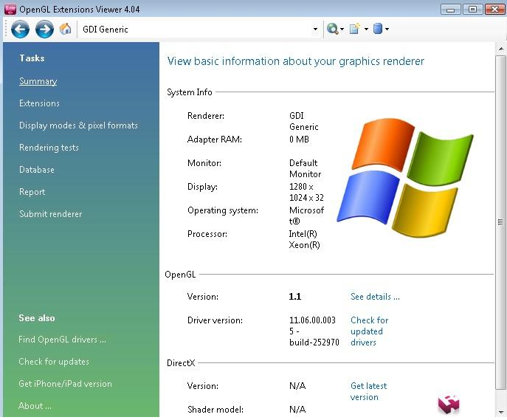Click Get latest version DirectX link
The height and width of the screenshot is (420, 507).
[x=368, y=391]
